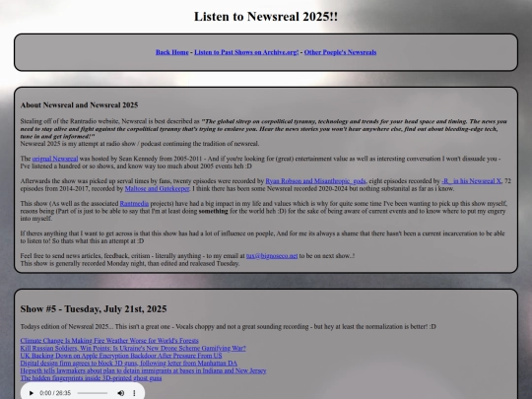Open Listen to Past Shows on Archive.org
532x399 pixels.
[x=246, y=52]
